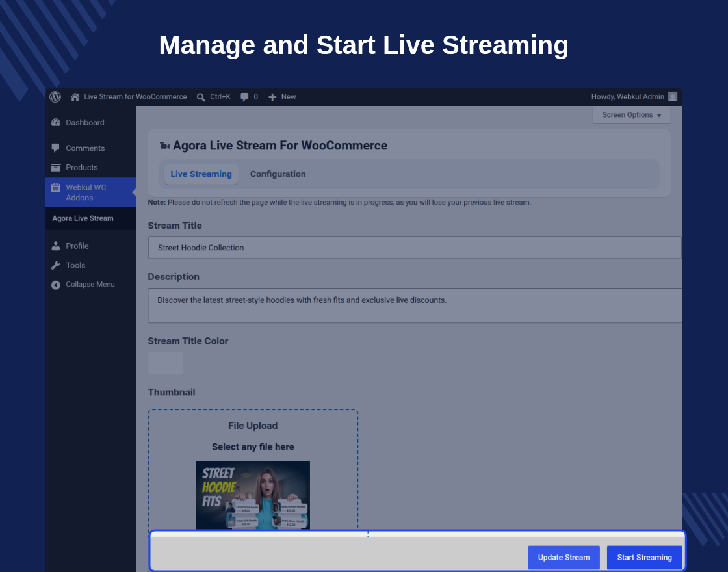Open the New content menu

[x=289, y=97]
